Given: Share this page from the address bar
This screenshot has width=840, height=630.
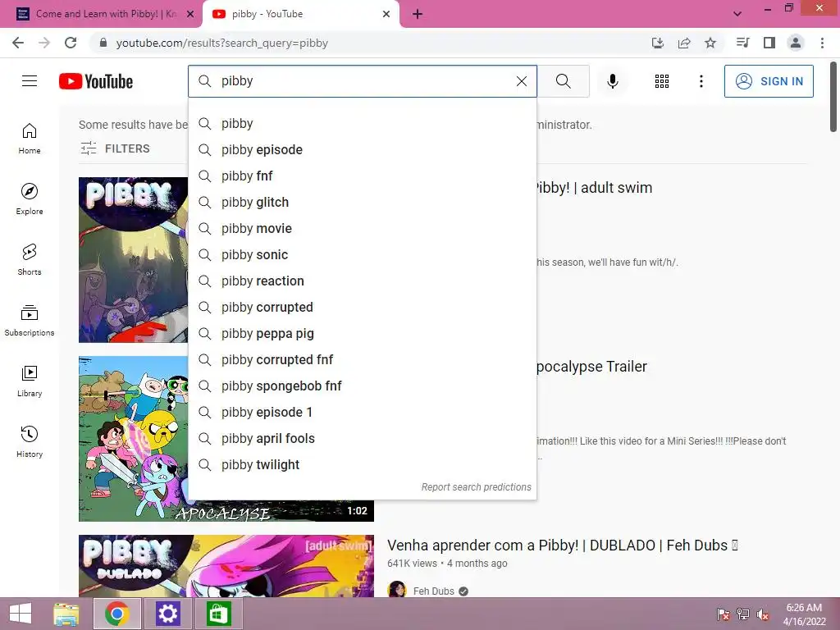Looking at the screenshot, I should 684,43.
